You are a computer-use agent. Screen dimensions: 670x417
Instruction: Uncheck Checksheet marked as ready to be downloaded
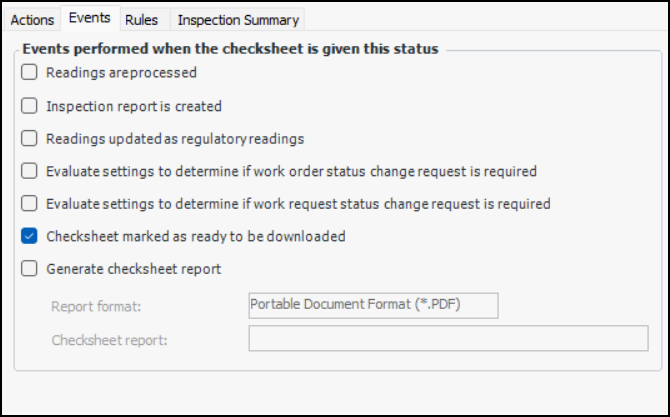(29, 237)
